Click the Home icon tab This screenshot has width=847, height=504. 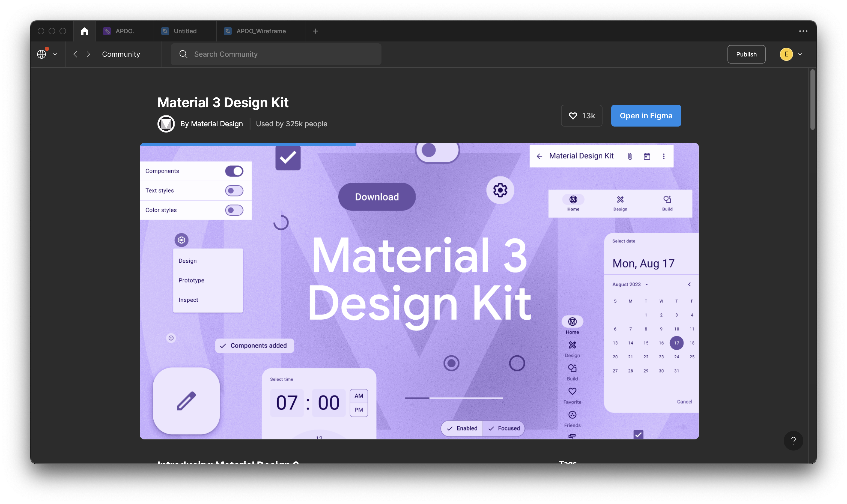(85, 31)
